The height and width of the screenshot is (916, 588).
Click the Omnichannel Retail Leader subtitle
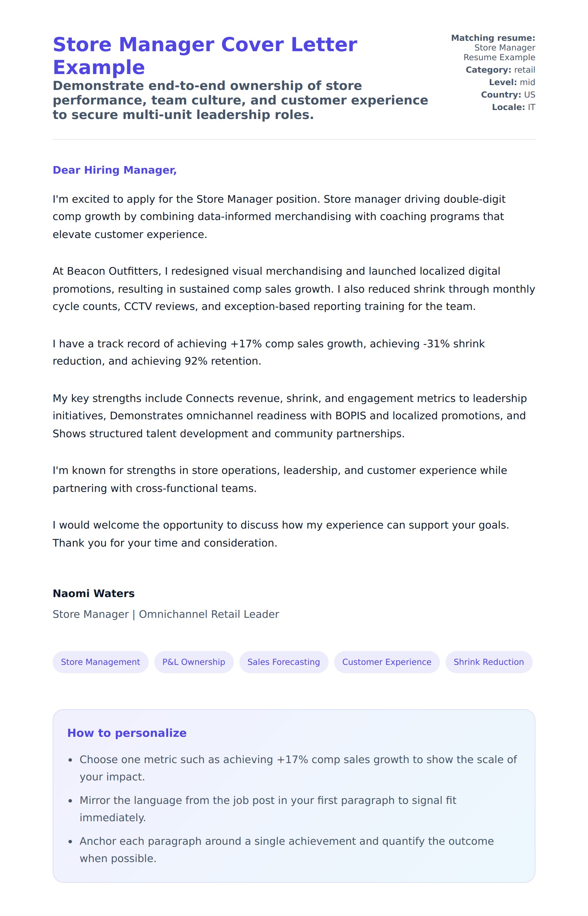166,614
